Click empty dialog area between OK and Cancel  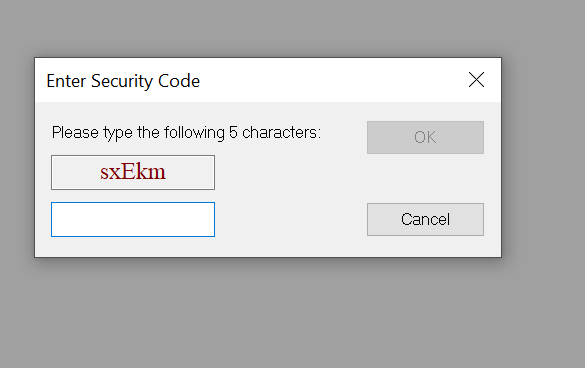click(425, 178)
